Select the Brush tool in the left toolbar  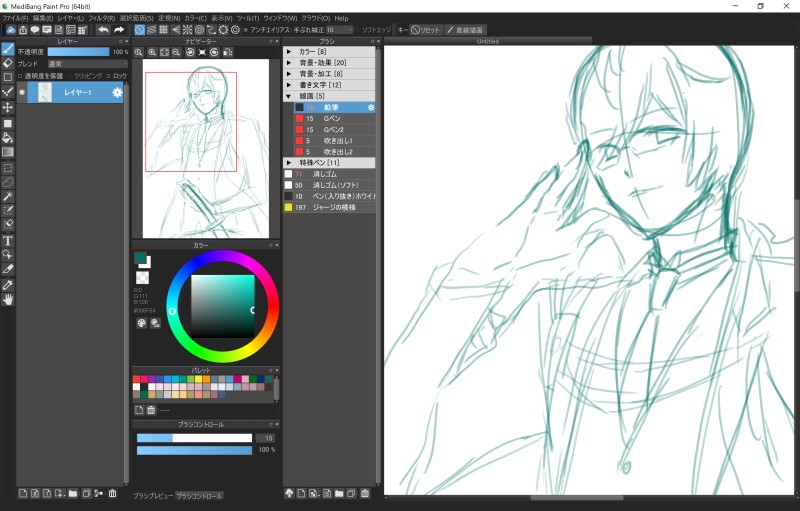[x=8, y=49]
